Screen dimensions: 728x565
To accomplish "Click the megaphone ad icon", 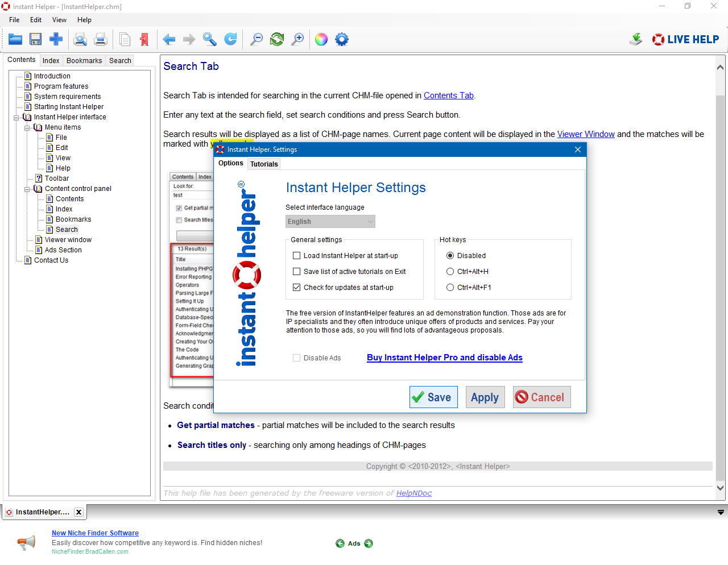I will 26,543.
